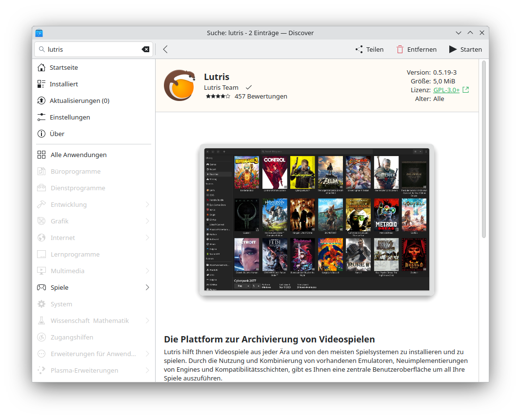Viewport: 521px width, 420px height.
Task: Open Aktualisierungen (0) page
Action: click(94, 100)
